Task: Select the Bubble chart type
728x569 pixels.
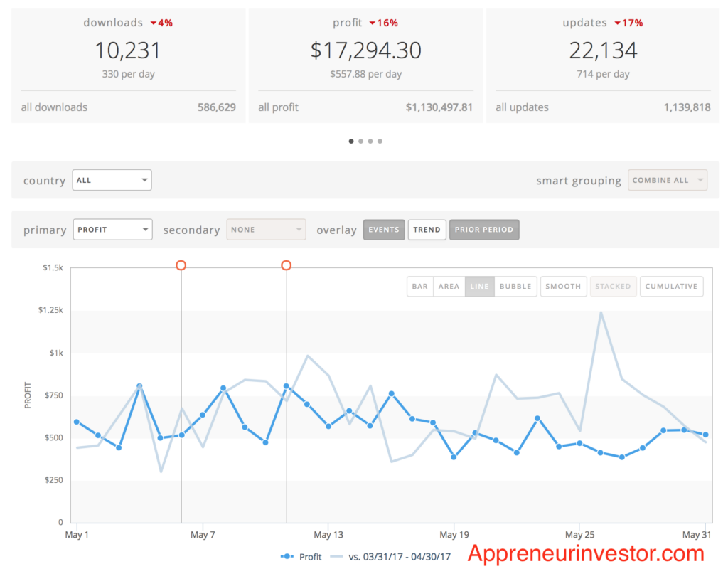Action: pyautogui.click(x=515, y=286)
